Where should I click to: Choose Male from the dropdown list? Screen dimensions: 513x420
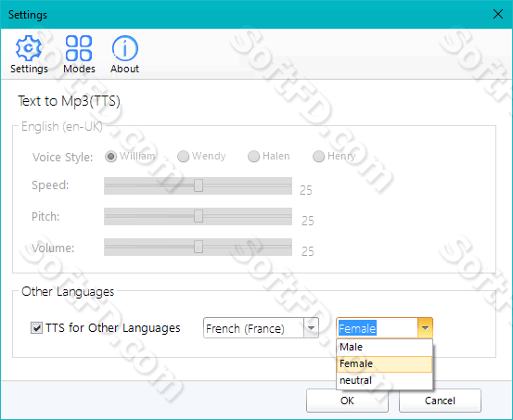(384, 347)
